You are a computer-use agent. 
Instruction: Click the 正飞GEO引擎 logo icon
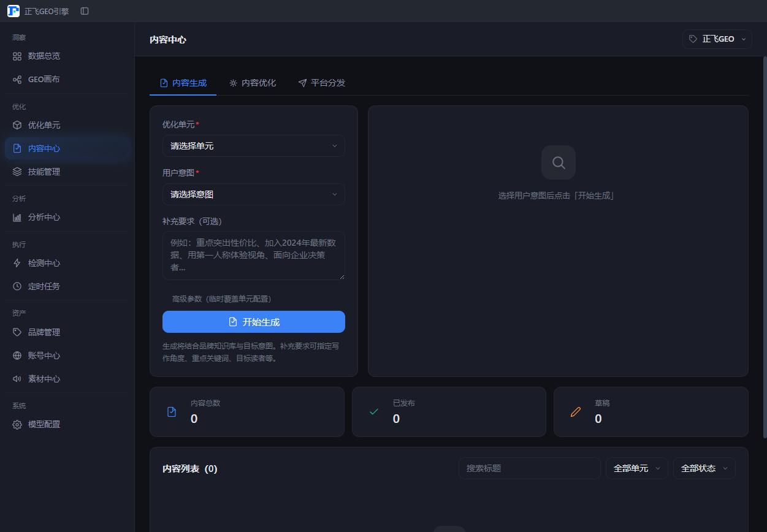13,11
